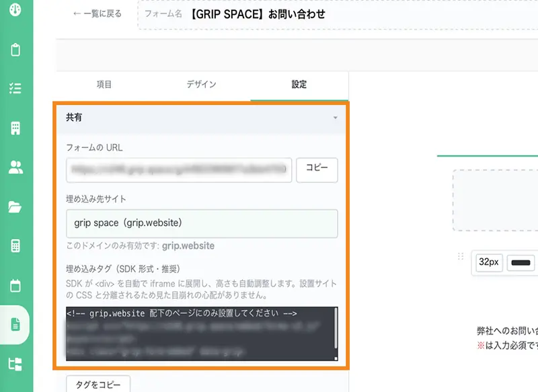Open the building company icon in sidebar
This screenshot has width=538, height=392.
[15, 128]
